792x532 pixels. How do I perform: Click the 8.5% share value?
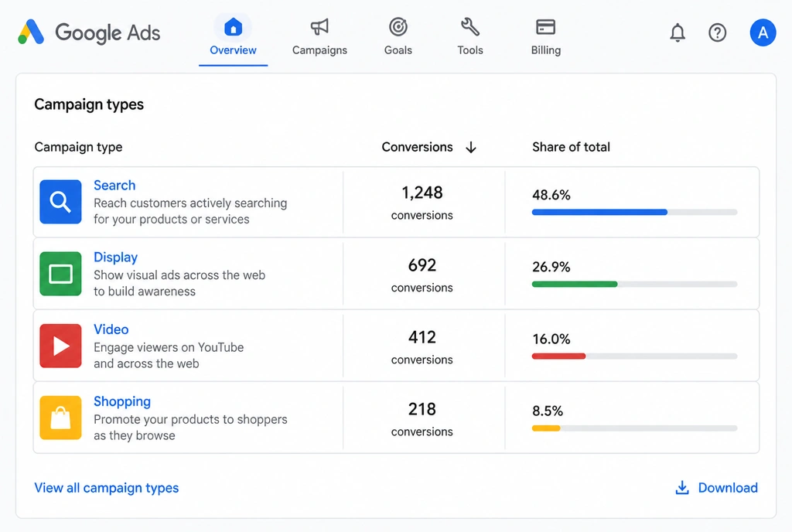coord(548,411)
